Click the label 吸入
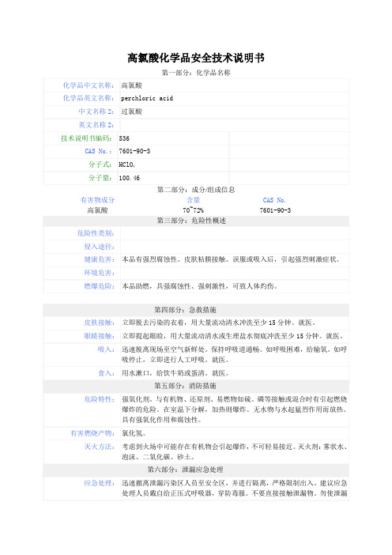Viewport: 392px width, 555px height. [106, 349]
